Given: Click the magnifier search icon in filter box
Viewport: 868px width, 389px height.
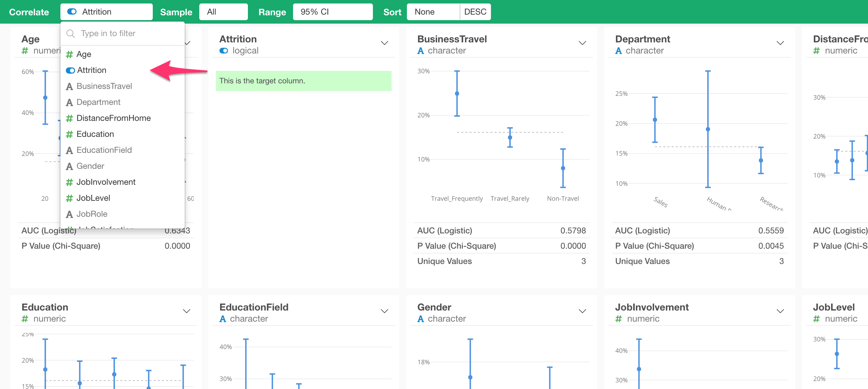Looking at the screenshot, I should (x=71, y=33).
